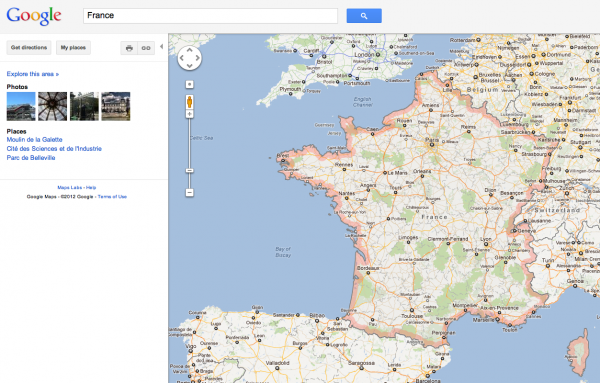
Task: Click Perpignan on the map
Action: click(x=443, y=333)
